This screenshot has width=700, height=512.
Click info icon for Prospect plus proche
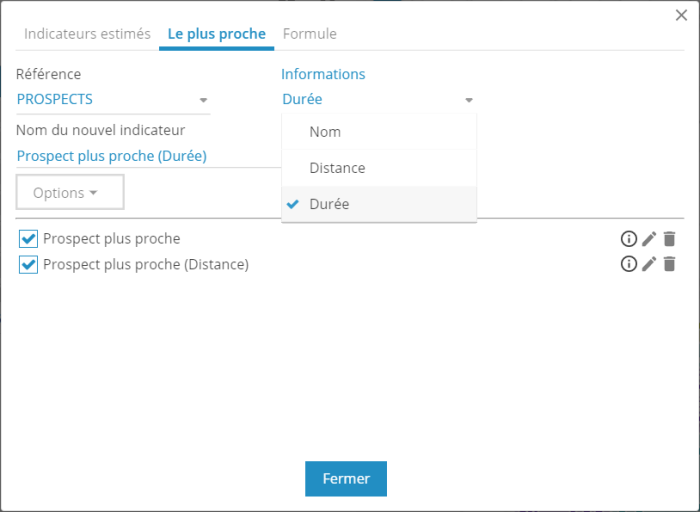click(629, 239)
